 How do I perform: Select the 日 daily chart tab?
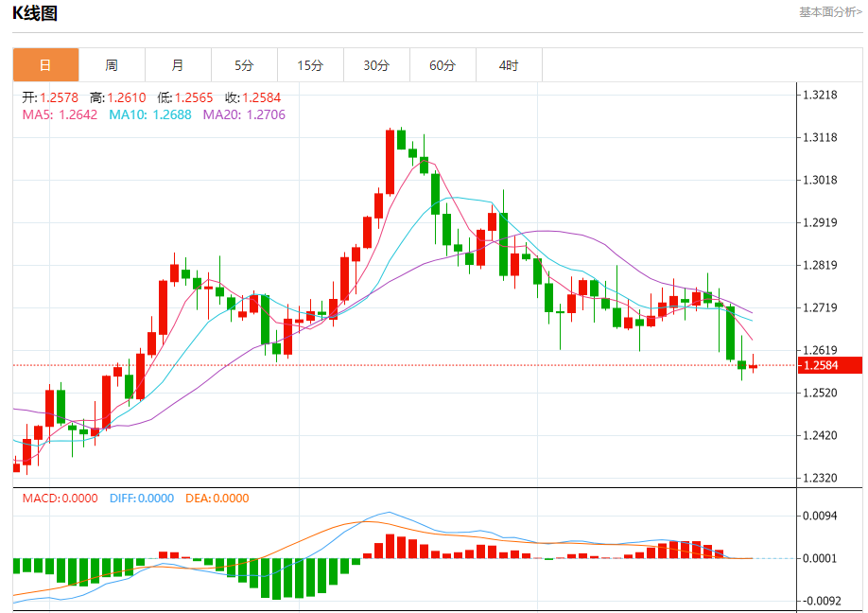45,65
